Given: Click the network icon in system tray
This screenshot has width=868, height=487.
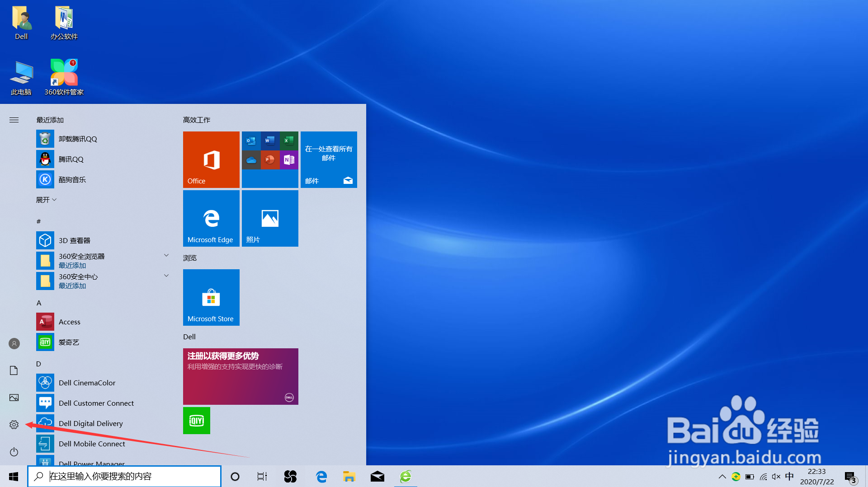Looking at the screenshot, I should coord(764,477).
